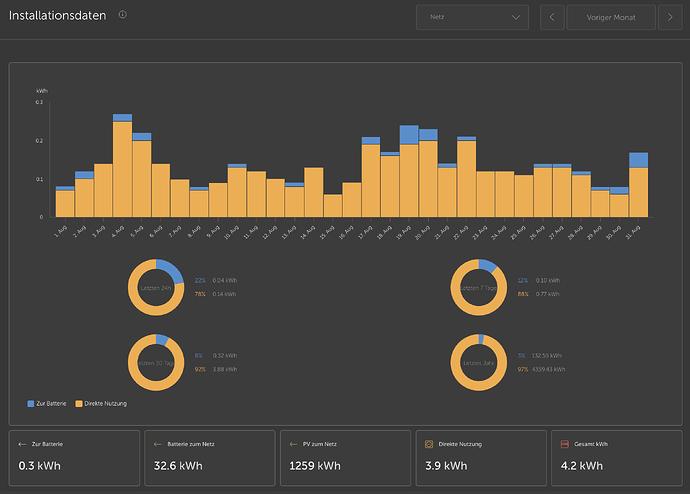The image size is (690, 494).
Task: Select the Letzten 30 Tage donut chart
Action: (156, 362)
